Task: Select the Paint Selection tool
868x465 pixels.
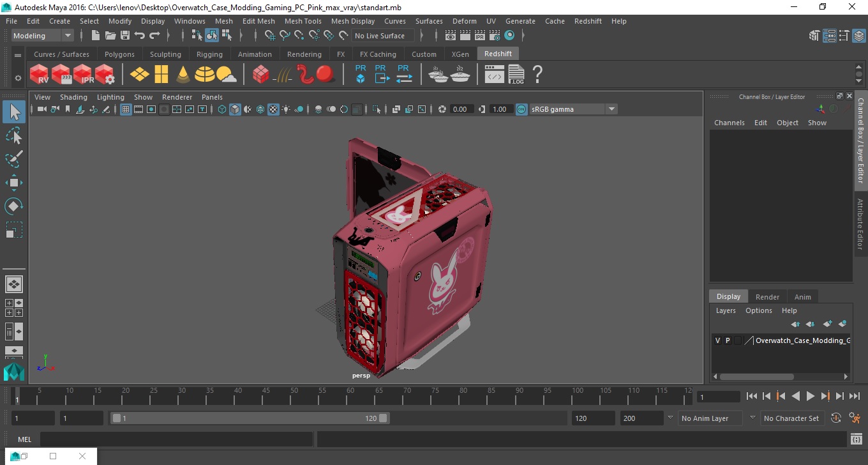Action: pos(14,159)
